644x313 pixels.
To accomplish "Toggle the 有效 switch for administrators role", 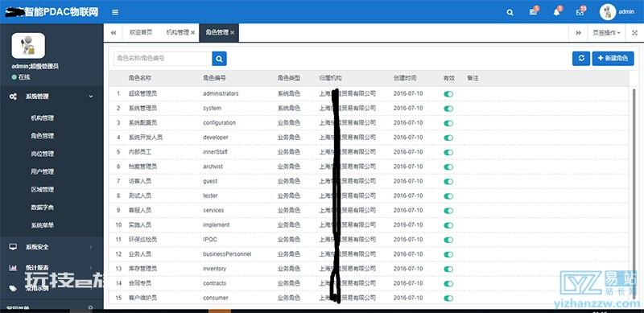I will 448,94.
